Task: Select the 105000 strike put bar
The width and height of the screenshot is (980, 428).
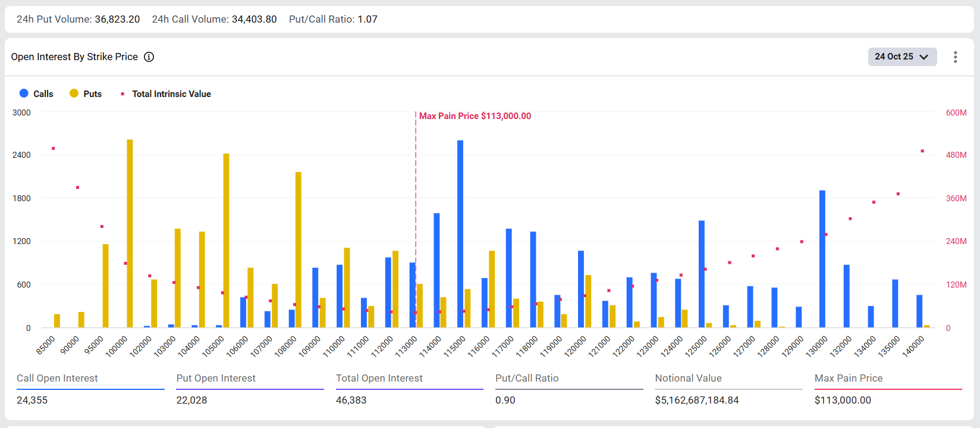Action: pos(226,240)
